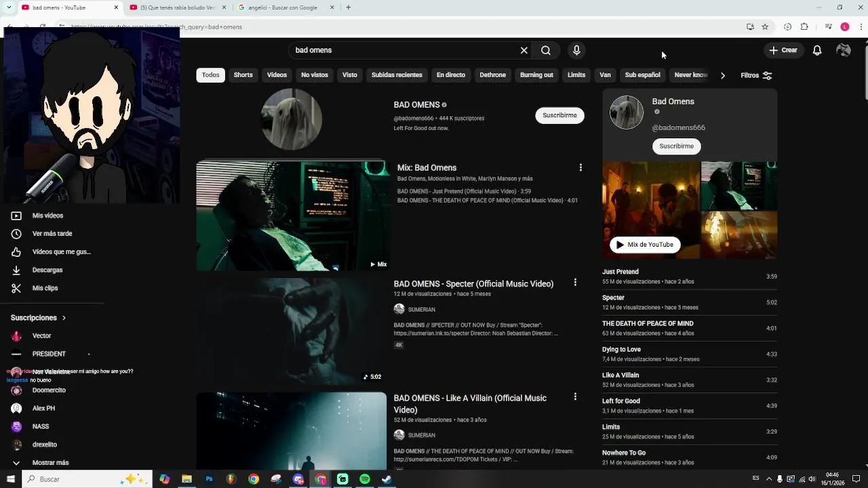The width and height of the screenshot is (868, 488).
Task: Play Just Pretend in the right list
Action: coord(690,277)
